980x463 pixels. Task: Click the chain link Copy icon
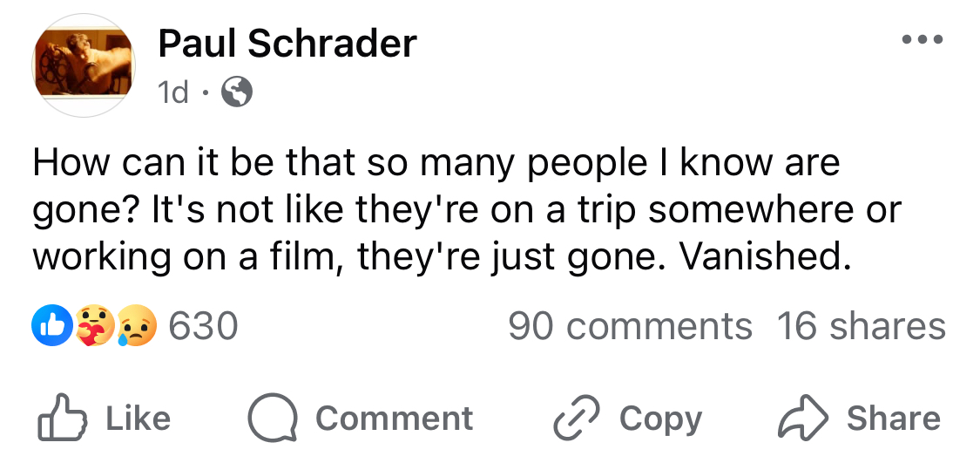click(577, 418)
